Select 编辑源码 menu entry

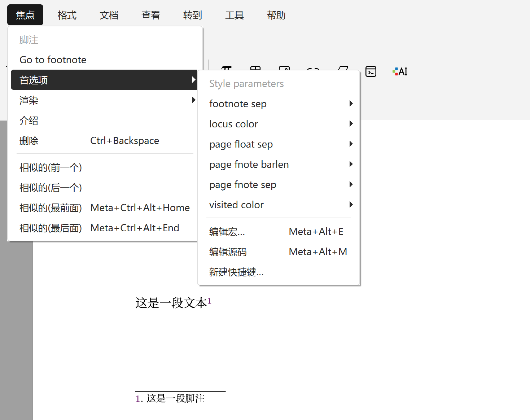point(228,252)
